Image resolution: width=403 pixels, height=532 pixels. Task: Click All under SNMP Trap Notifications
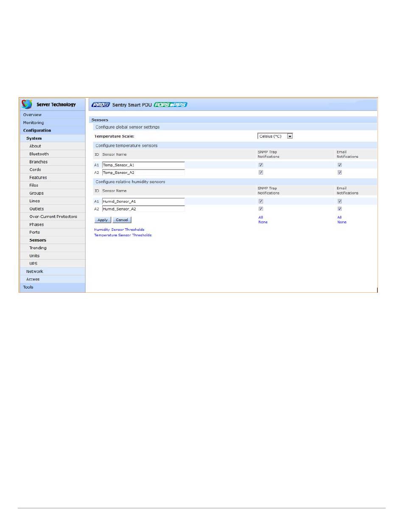pos(260,218)
